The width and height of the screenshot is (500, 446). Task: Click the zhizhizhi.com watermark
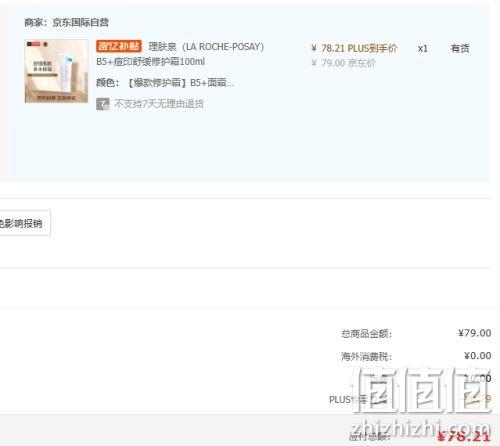(421, 428)
